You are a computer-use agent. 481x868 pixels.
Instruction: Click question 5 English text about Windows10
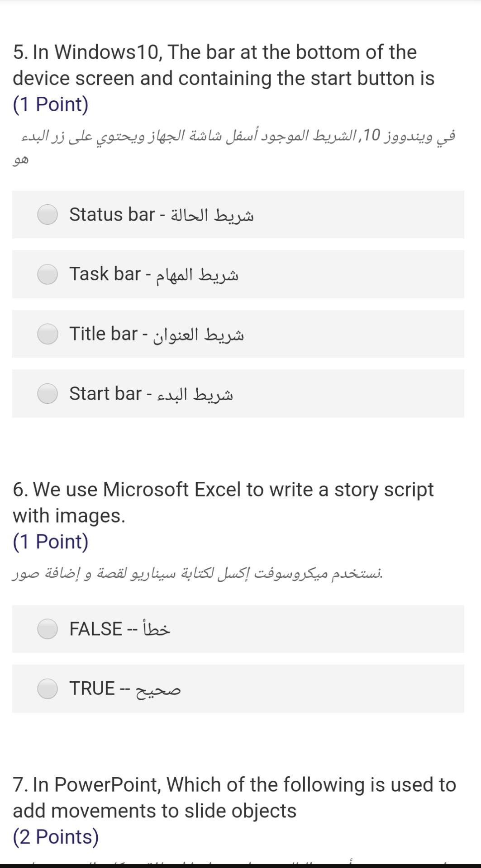[x=224, y=65]
